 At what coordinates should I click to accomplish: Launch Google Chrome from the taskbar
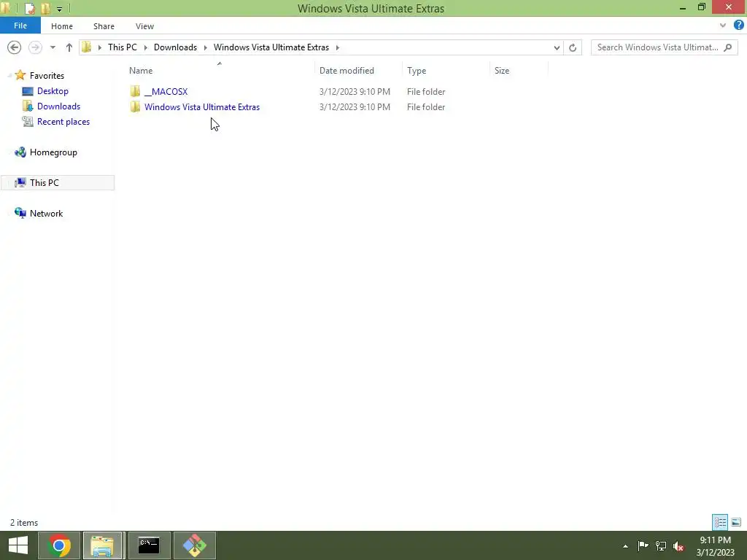(x=59, y=545)
